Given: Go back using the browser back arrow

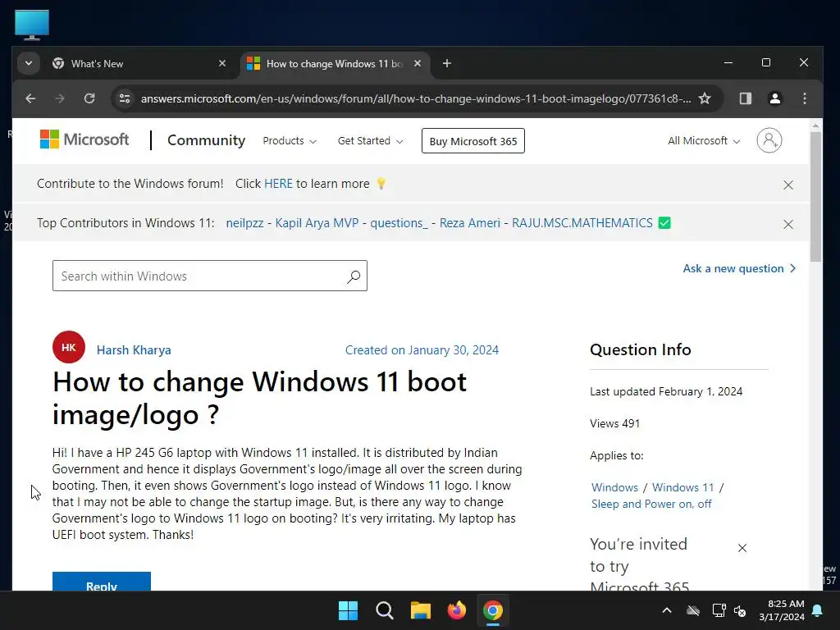Looking at the screenshot, I should pyautogui.click(x=30, y=98).
